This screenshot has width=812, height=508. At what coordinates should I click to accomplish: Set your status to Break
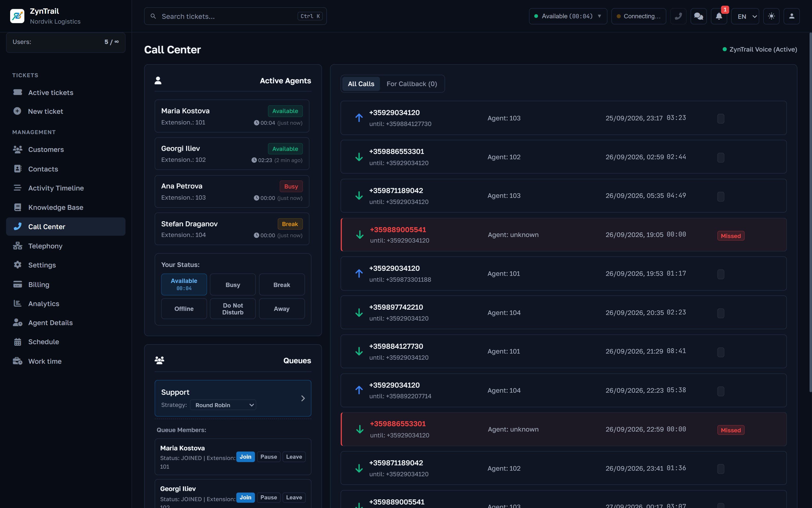coord(282,284)
